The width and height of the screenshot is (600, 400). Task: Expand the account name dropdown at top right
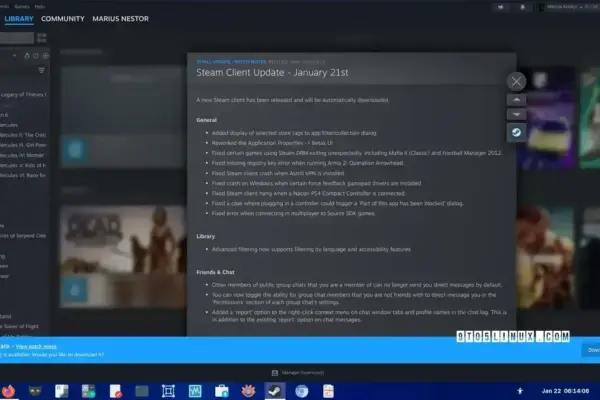(565, 7)
